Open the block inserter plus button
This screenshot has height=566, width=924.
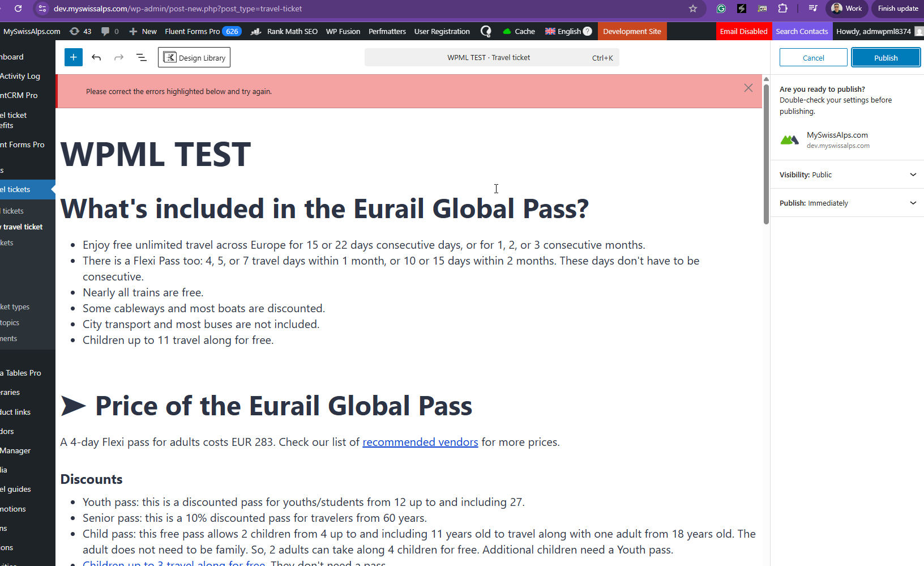coord(74,57)
